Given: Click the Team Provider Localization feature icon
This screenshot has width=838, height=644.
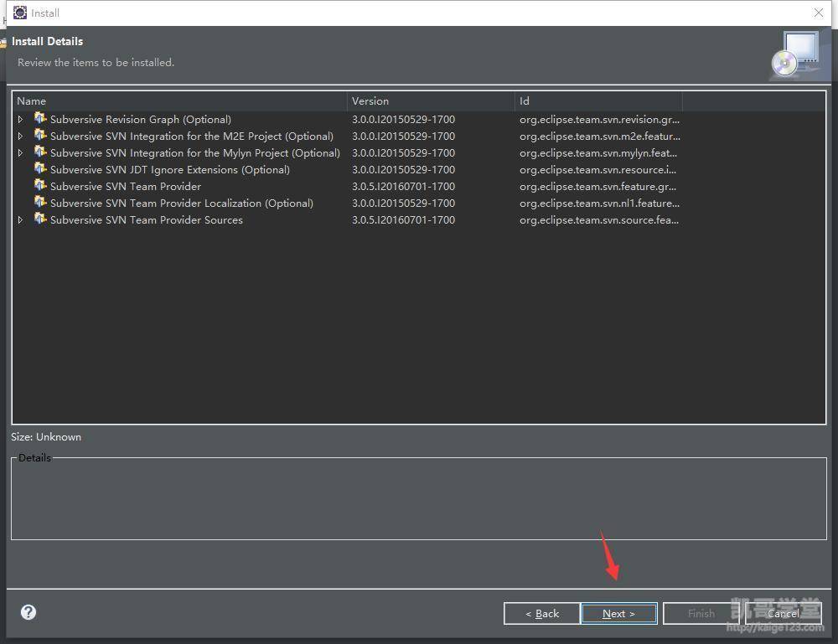Looking at the screenshot, I should pos(40,202).
